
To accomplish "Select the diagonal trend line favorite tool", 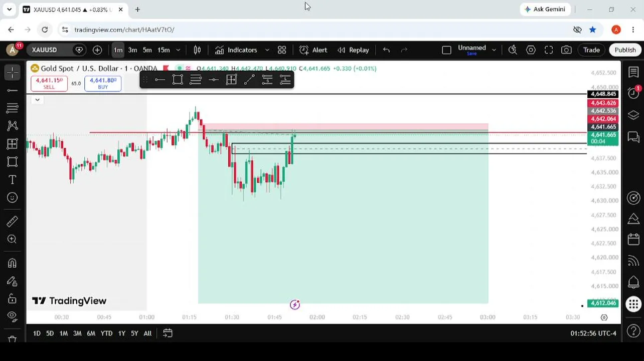I will 249,80.
